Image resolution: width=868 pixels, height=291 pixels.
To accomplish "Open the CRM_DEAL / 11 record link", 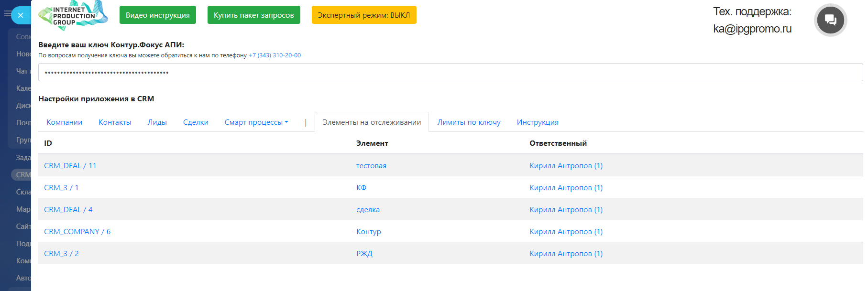I will (70, 166).
